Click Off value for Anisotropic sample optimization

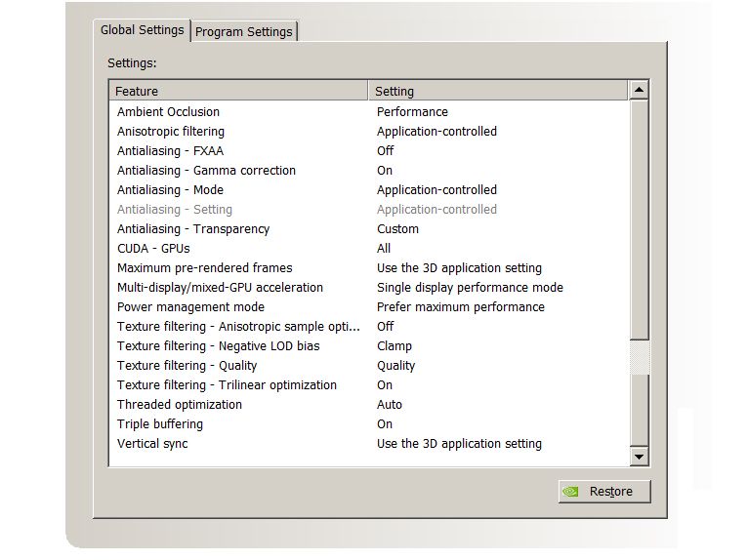[x=385, y=327]
